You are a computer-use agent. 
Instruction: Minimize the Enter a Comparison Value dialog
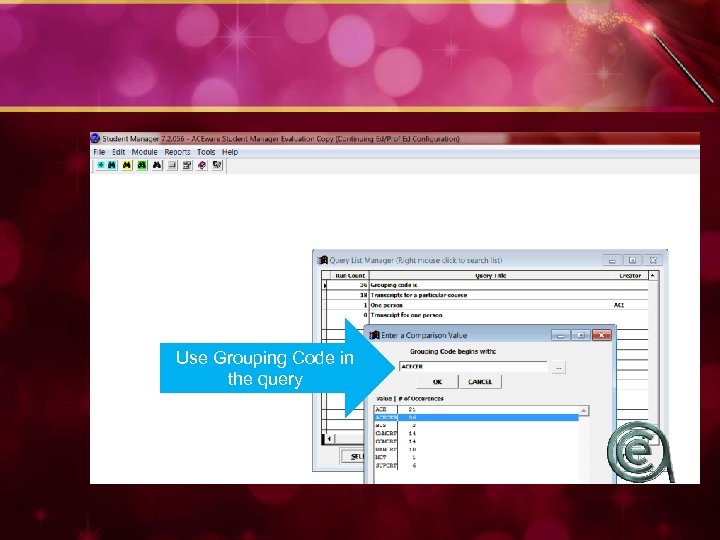coord(560,335)
